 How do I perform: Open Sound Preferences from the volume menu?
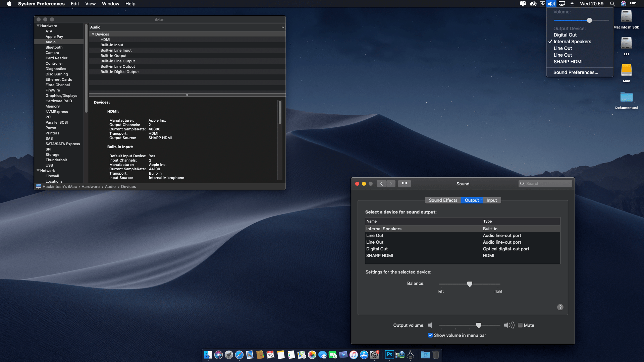(576, 72)
